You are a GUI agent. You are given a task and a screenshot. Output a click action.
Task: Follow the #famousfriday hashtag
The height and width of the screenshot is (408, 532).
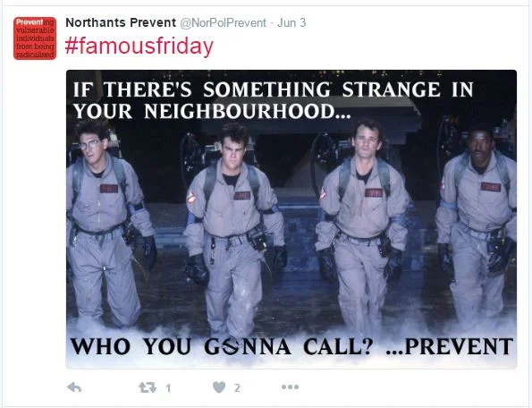click(139, 47)
